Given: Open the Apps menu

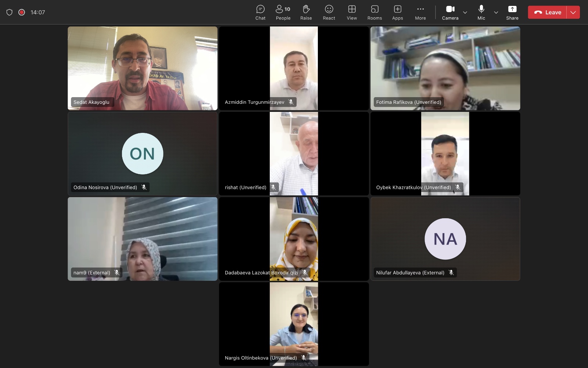Looking at the screenshot, I should click(397, 13).
